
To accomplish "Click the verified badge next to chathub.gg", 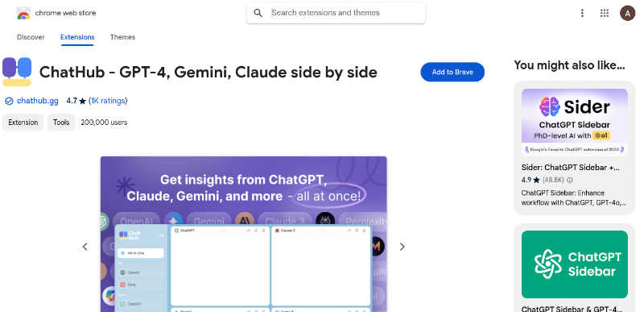I will click(x=9, y=101).
